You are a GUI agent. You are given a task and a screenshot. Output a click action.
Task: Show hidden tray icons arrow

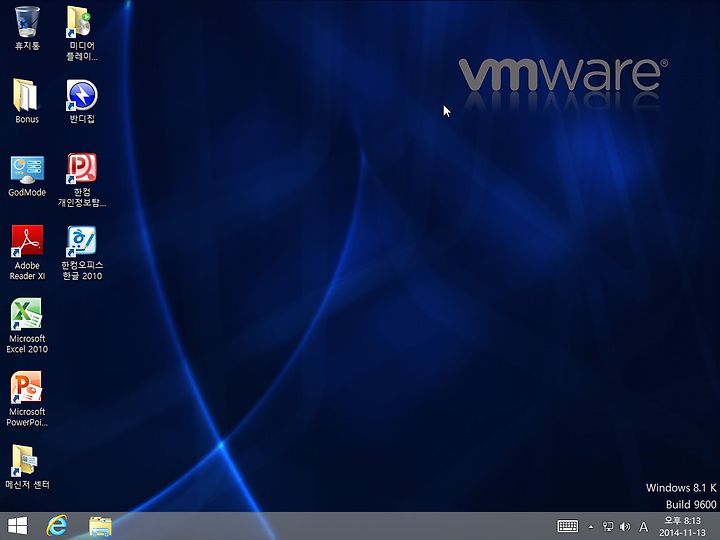click(x=591, y=527)
